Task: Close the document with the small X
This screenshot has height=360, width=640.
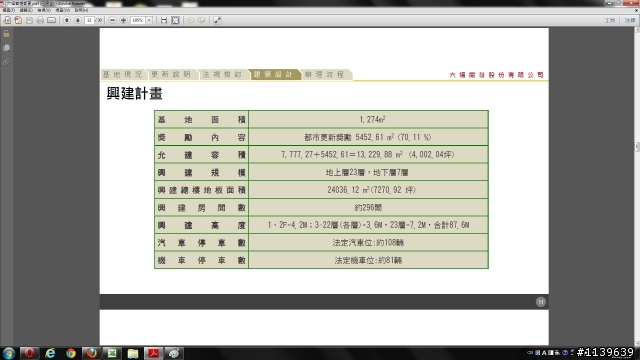Action: click(x=636, y=10)
